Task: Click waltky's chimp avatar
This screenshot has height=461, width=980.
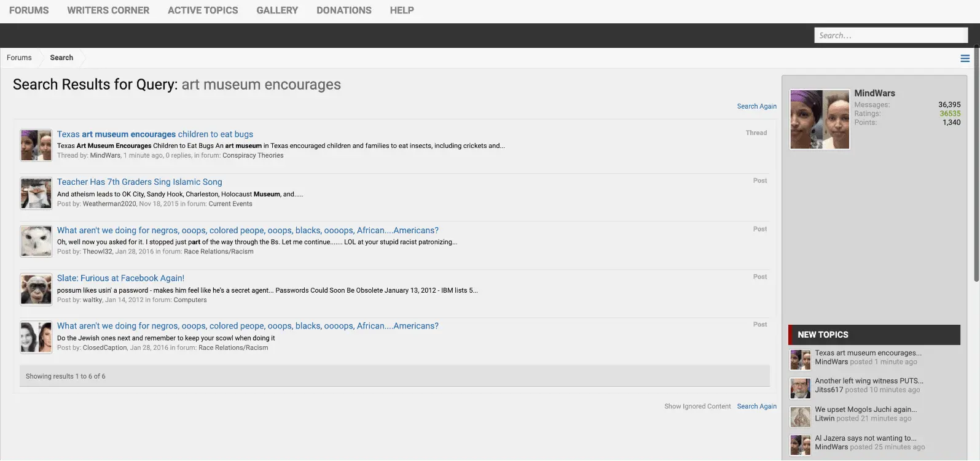Action: [36, 289]
